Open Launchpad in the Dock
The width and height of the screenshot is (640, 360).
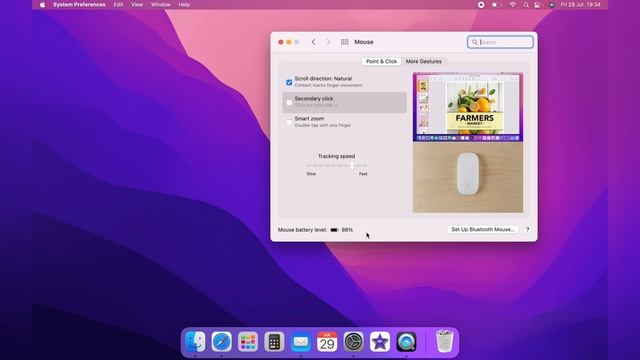tap(248, 341)
